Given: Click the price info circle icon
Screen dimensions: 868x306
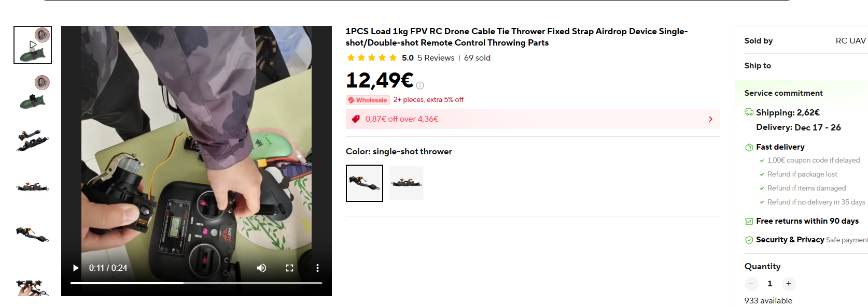Looking at the screenshot, I should point(420,85).
